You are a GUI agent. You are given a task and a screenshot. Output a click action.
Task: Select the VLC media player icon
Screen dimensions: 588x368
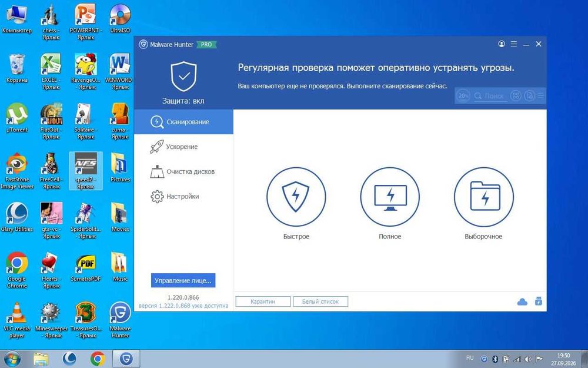(17, 320)
